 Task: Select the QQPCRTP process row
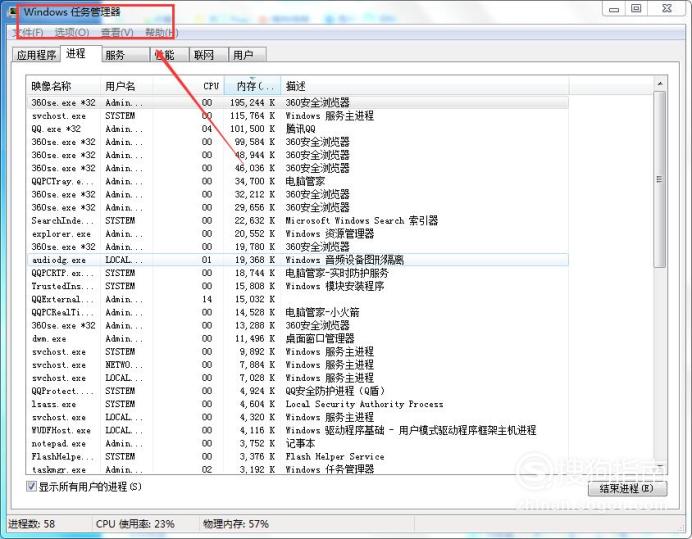(x=298, y=273)
